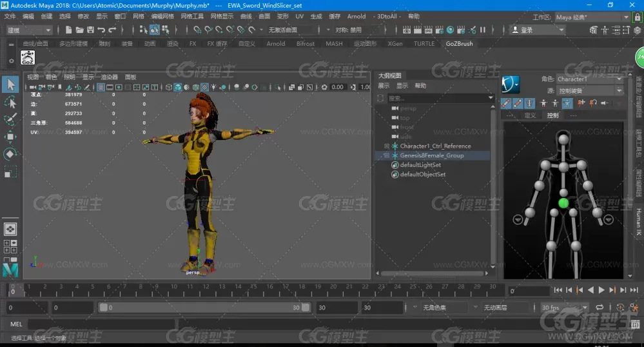Viewport: 644px width, 347px height.
Task: Activate the Scale tool
Action: (x=10, y=172)
